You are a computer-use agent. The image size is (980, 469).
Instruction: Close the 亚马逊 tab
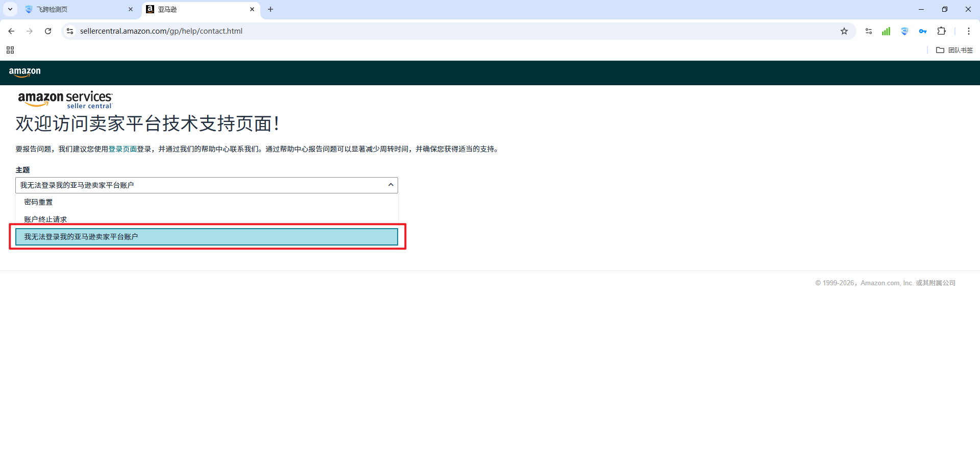coord(252,9)
